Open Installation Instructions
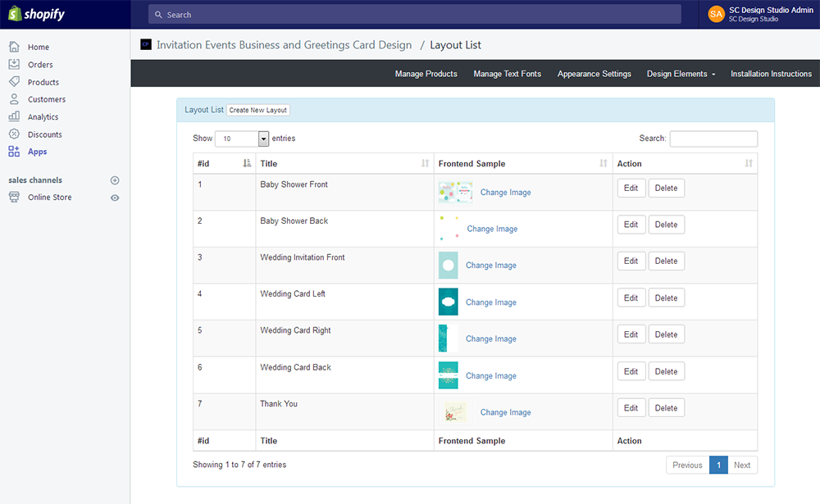This screenshot has width=820, height=504. pyautogui.click(x=772, y=74)
